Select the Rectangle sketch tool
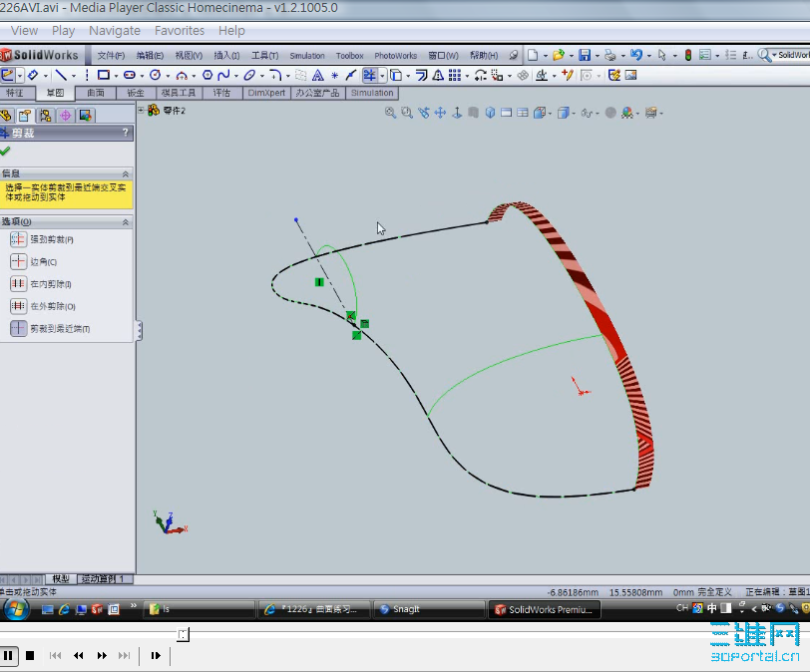This screenshot has width=810, height=672. pyautogui.click(x=104, y=76)
